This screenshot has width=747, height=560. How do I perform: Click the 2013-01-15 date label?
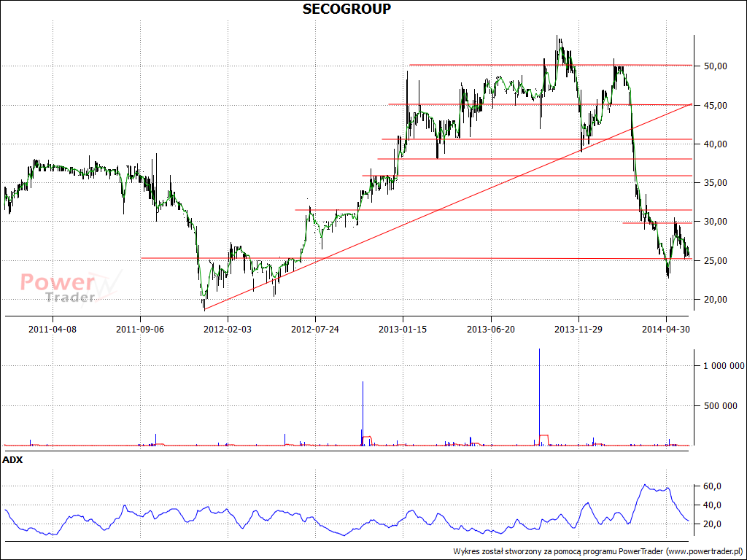point(403,329)
